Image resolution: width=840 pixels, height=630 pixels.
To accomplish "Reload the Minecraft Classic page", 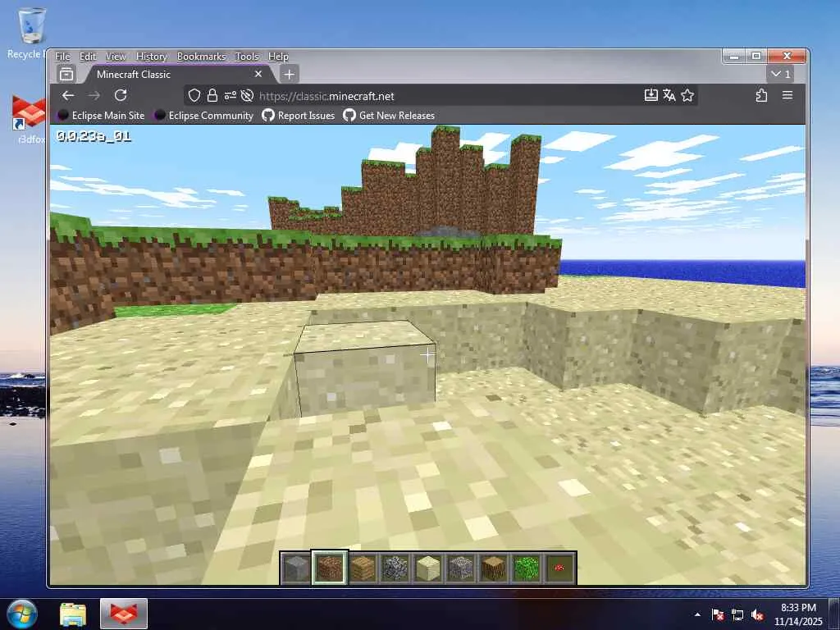I will coord(121,95).
